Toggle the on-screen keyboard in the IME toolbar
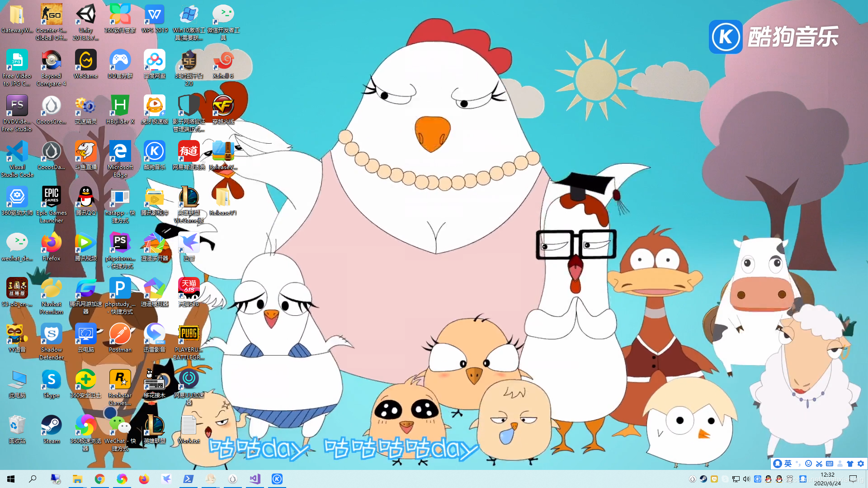The height and width of the screenshot is (488, 868). 830,464
